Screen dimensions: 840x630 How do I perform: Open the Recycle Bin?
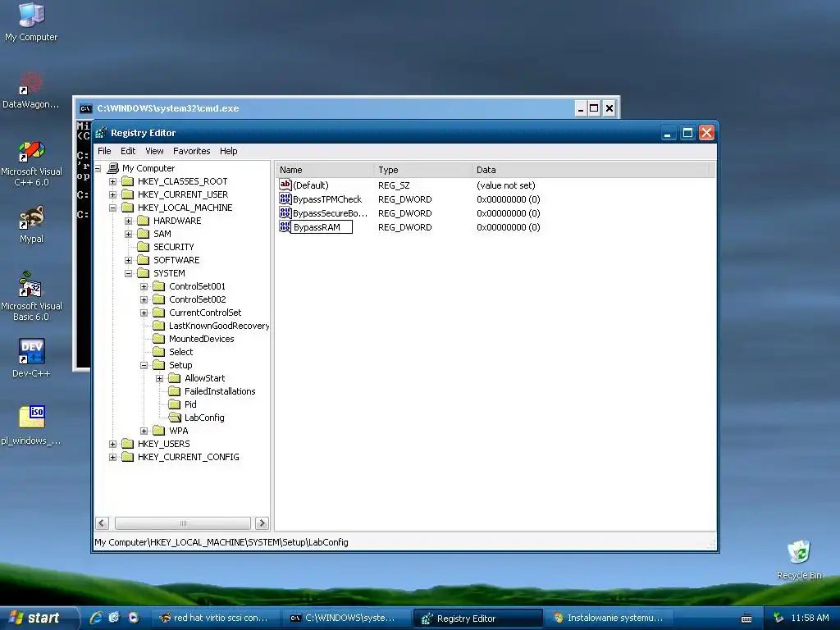click(x=799, y=552)
